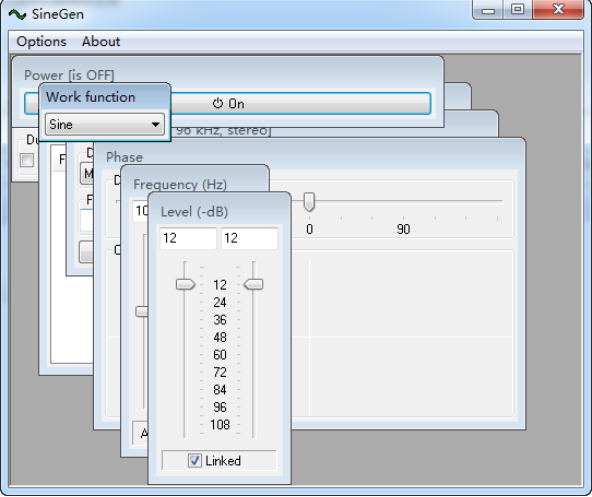Click the right Level text field showing 12
This screenshot has width=592, height=497.
(249, 238)
